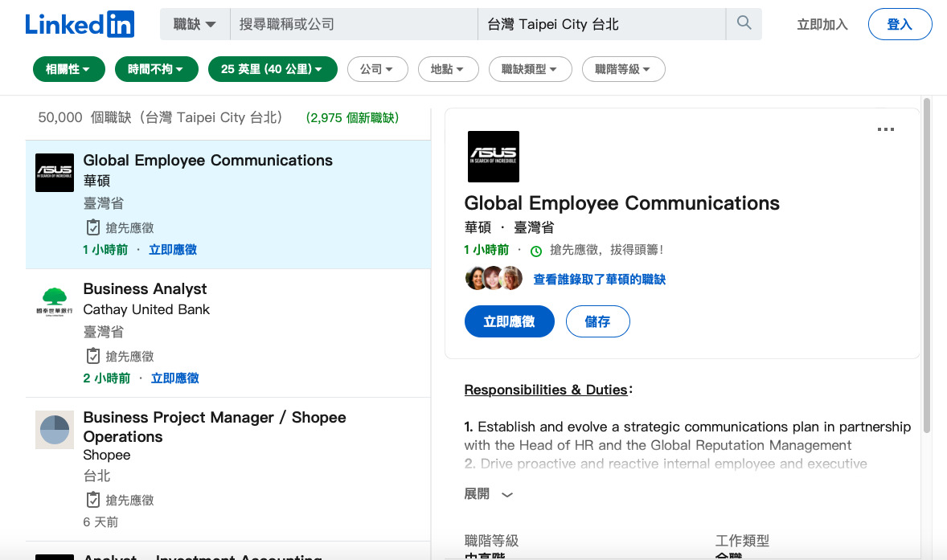The width and height of the screenshot is (947, 560).
Task: Open the 職缺 search type dropdown
Action: point(195,24)
